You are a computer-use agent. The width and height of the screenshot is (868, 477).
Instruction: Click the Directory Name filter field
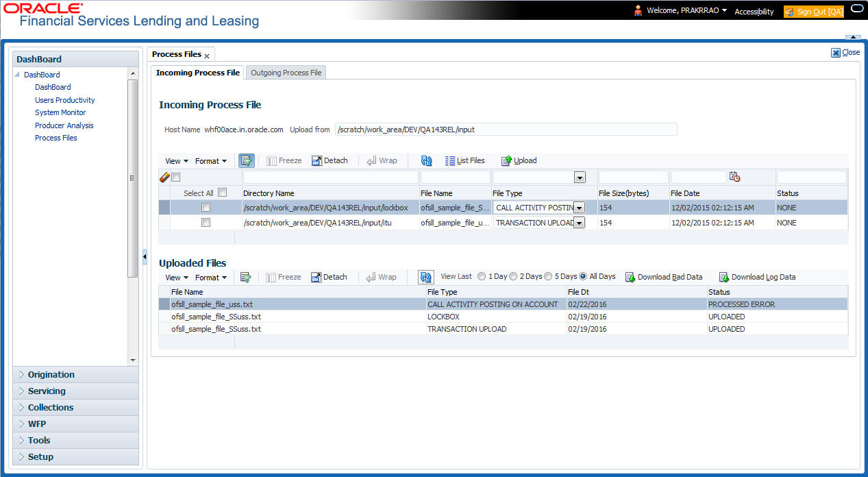click(330, 178)
